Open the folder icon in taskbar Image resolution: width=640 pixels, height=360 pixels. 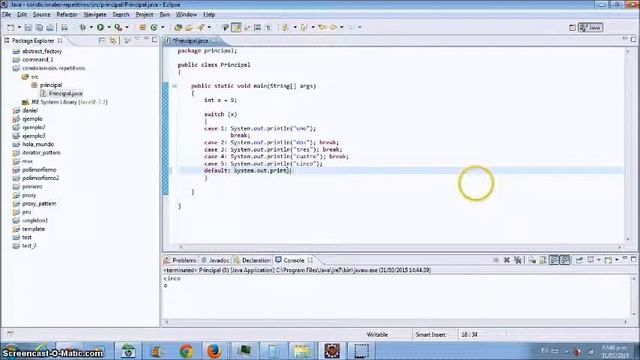(302, 351)
